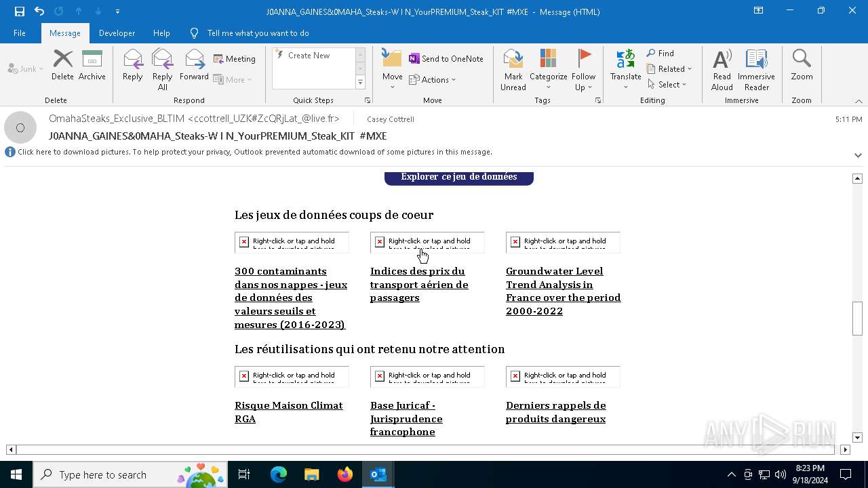Viewport: 868px width, 488px height.
Task: Open the 300 contaminants dans nos nappes link
Action: 292,298
